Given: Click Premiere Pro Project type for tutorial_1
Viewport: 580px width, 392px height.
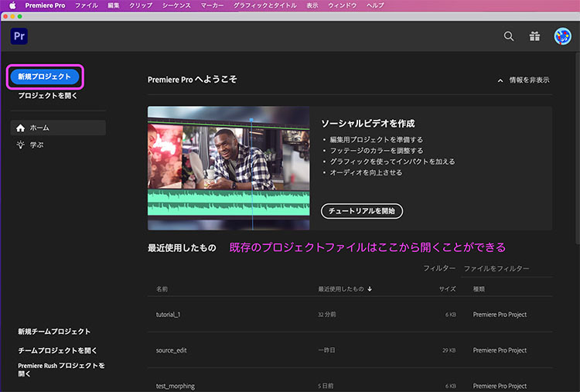Looking at the screenshot, I should [x=500, y=315].
